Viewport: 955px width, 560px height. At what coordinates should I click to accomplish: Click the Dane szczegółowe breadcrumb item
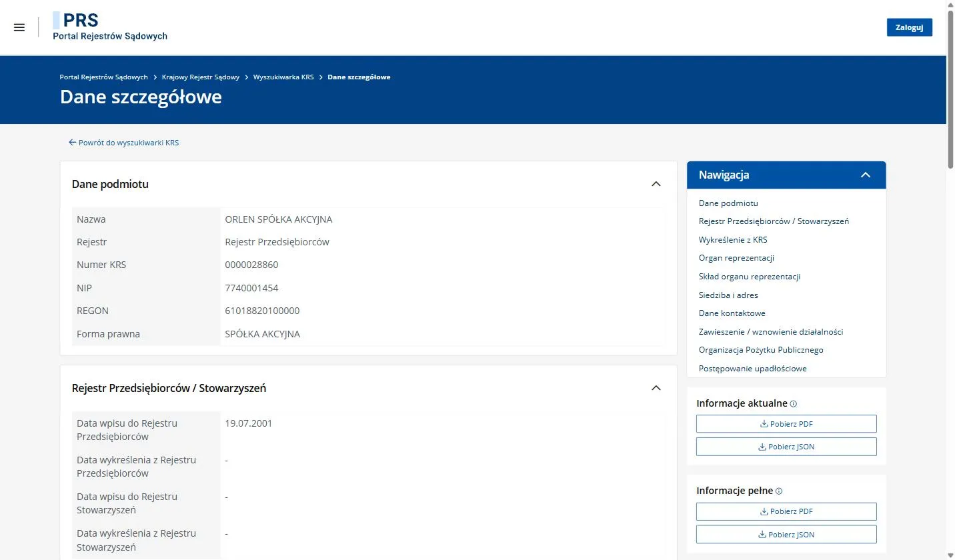(x=359, y=77)
